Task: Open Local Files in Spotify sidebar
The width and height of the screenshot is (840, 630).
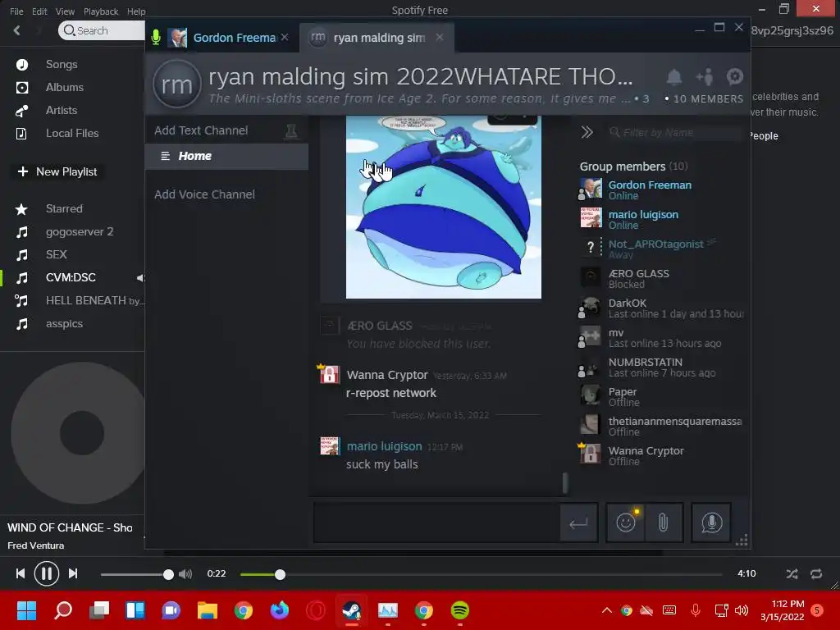Action: [72, 134]
